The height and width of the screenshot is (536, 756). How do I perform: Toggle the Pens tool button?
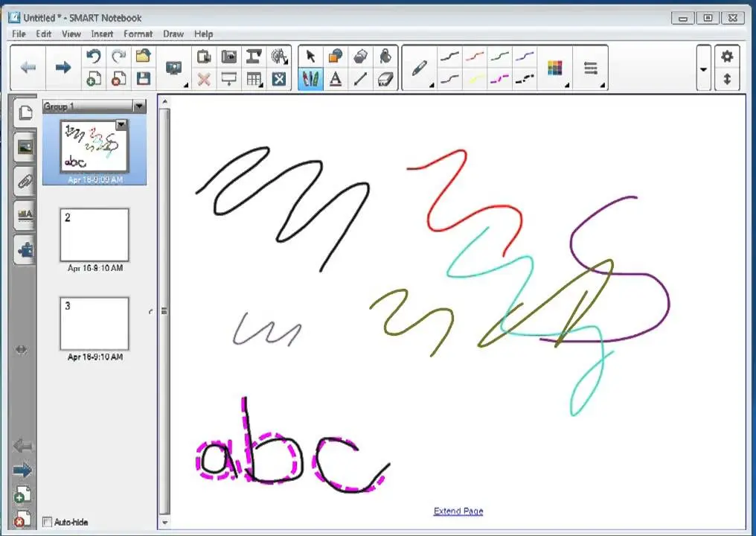pyautogui.click(x=310, y=79)
